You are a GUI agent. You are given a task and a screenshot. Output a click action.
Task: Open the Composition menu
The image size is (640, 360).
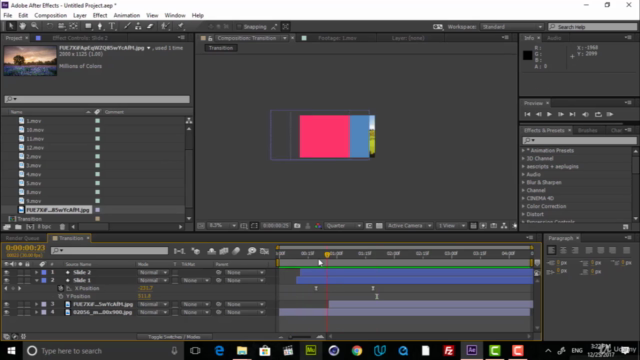click(50, 16)
